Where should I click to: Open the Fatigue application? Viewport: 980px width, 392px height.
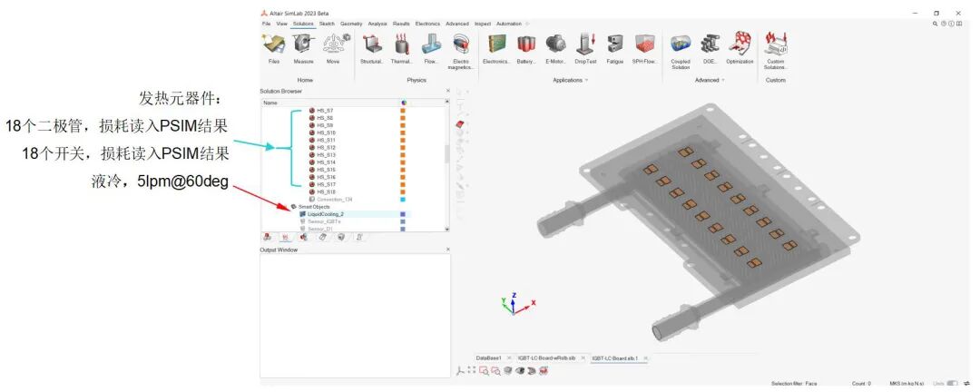615,49
